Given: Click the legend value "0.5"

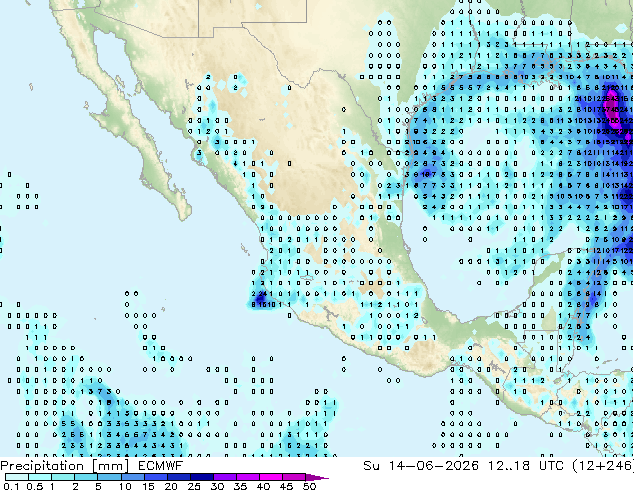Looking at the screenshot, I should tap(35, 486).
